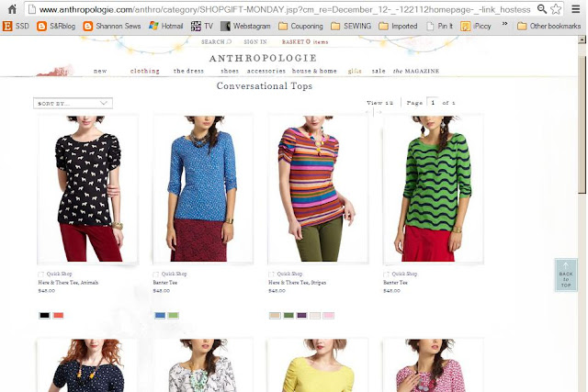Open the S&Rblog Blogger bookmark

56,26
